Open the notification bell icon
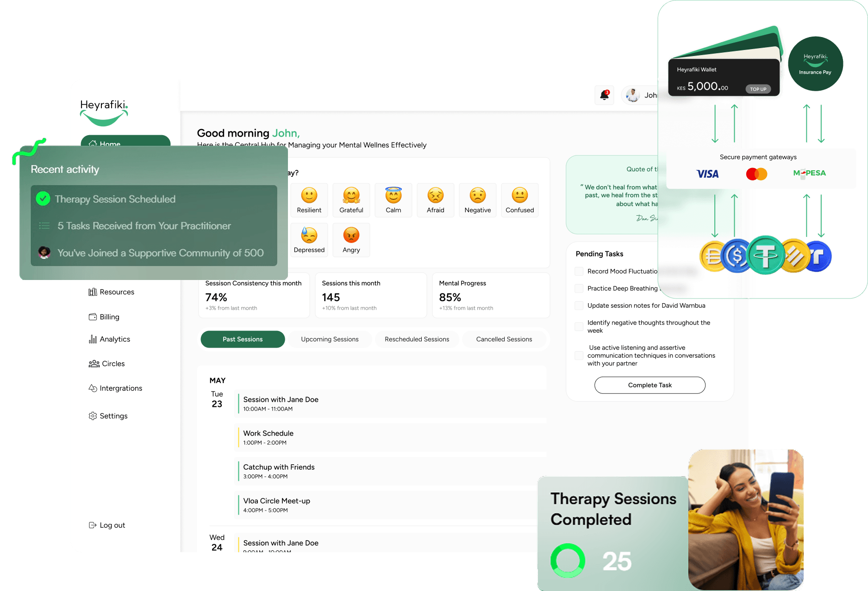This screenshot has width=868, height=591. click(604, 95)
